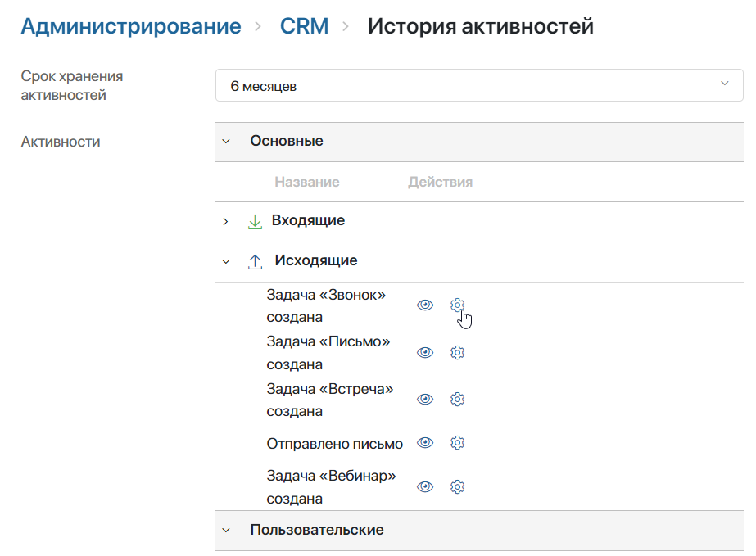756x556 pixels.
Task: Click the Пользовательские section header
Action: click(x=479, y=531)
